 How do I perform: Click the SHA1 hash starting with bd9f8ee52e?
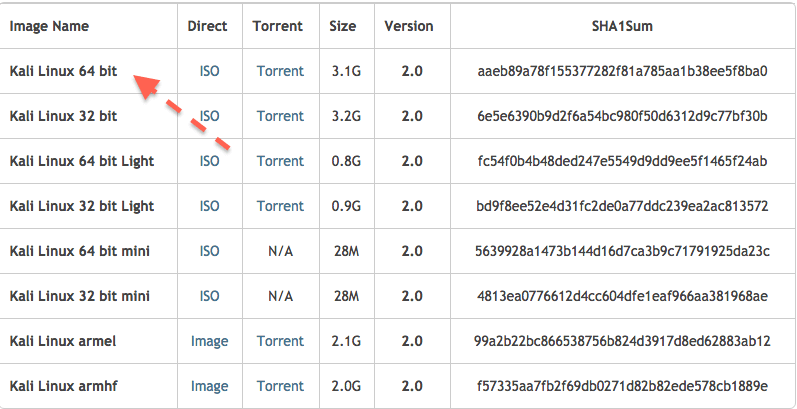[x=623, y=206]
